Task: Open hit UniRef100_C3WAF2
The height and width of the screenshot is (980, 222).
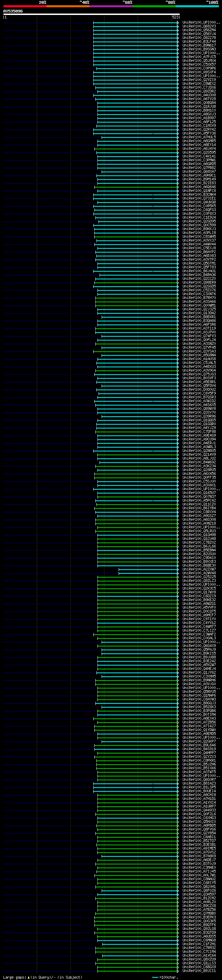Action: click(x=199, y=634)
